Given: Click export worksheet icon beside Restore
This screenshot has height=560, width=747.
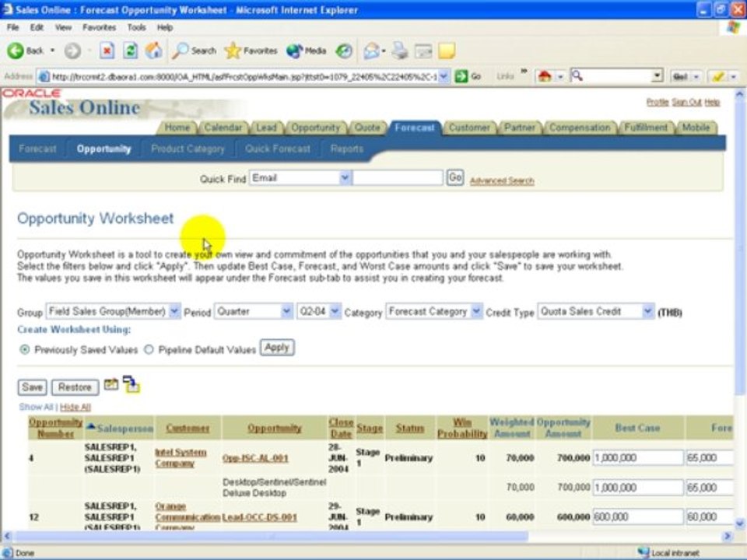Looking at the screenshot, I should pos(111,384).
